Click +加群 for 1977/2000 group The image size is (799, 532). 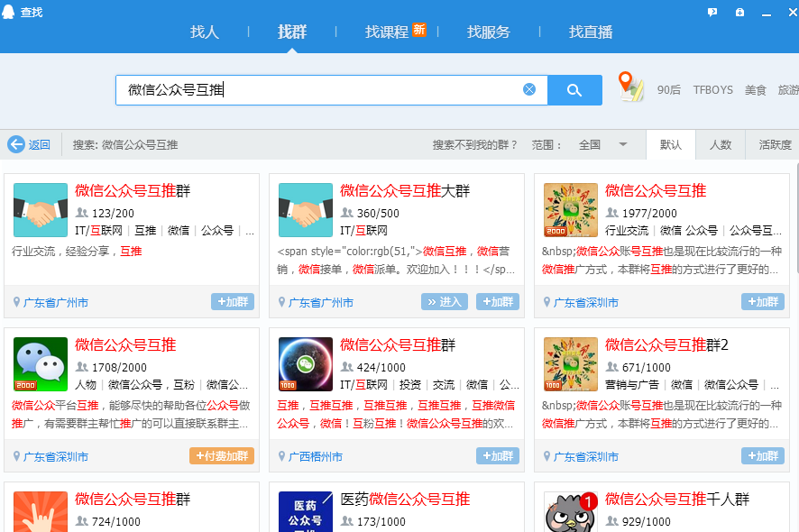pos(762,302)
